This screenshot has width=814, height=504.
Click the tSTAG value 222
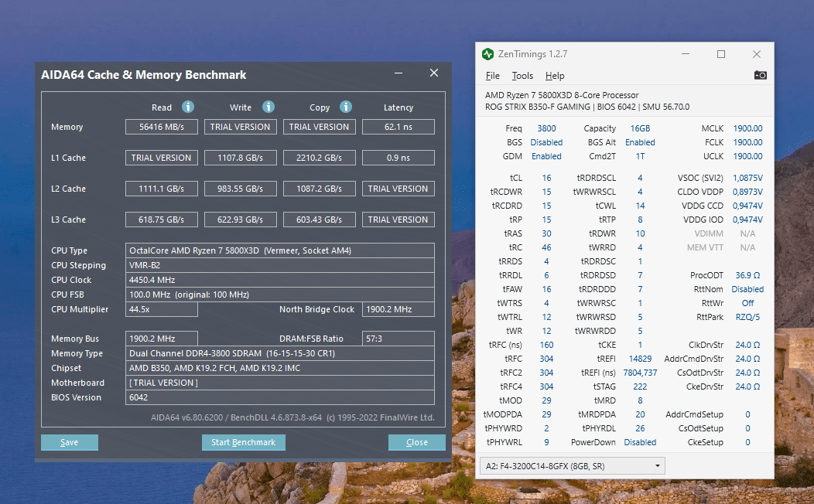[640, 387]
